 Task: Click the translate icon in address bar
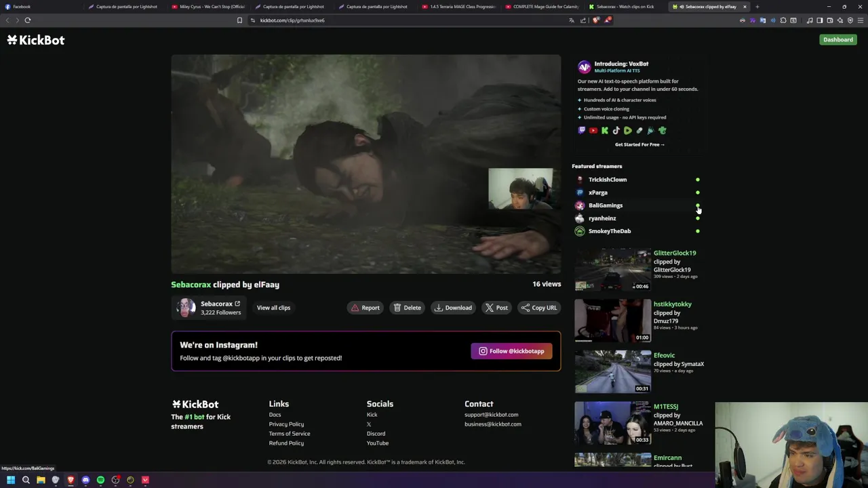pos(572,20)
